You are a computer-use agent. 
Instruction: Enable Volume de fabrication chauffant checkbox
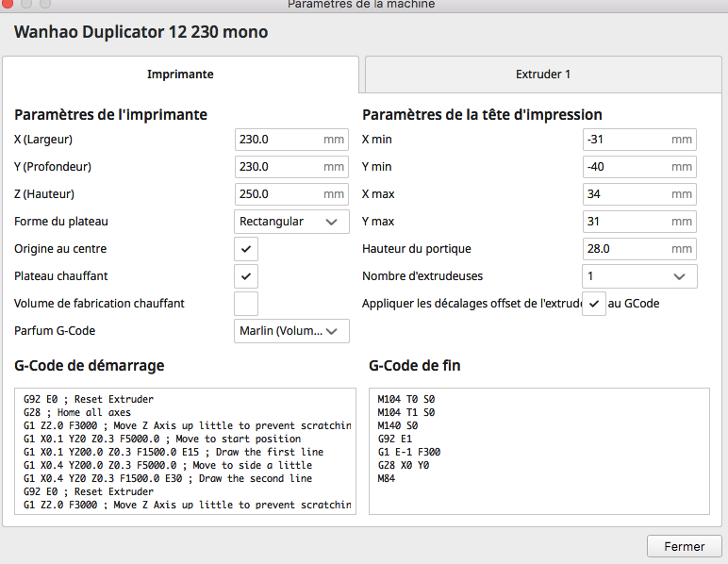tap(246, 304)
